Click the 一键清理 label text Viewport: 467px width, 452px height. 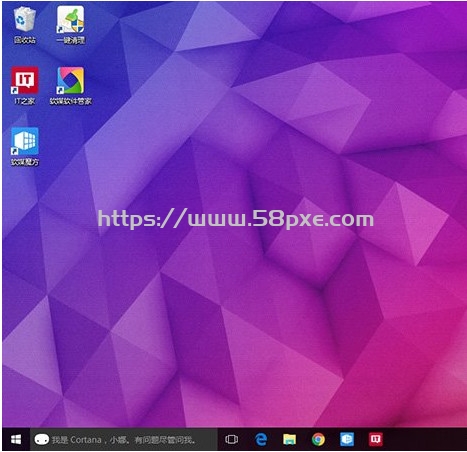click(x=70, y=40)
